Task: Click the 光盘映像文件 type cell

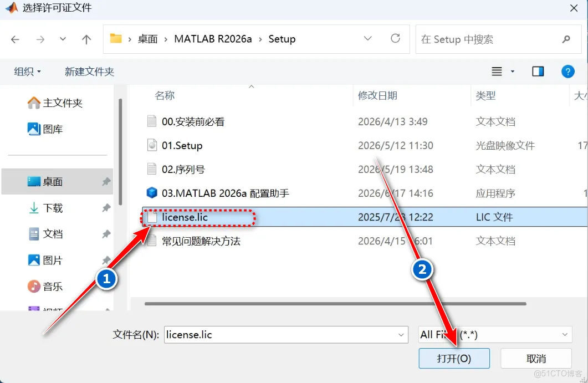Action: (505, 146)
